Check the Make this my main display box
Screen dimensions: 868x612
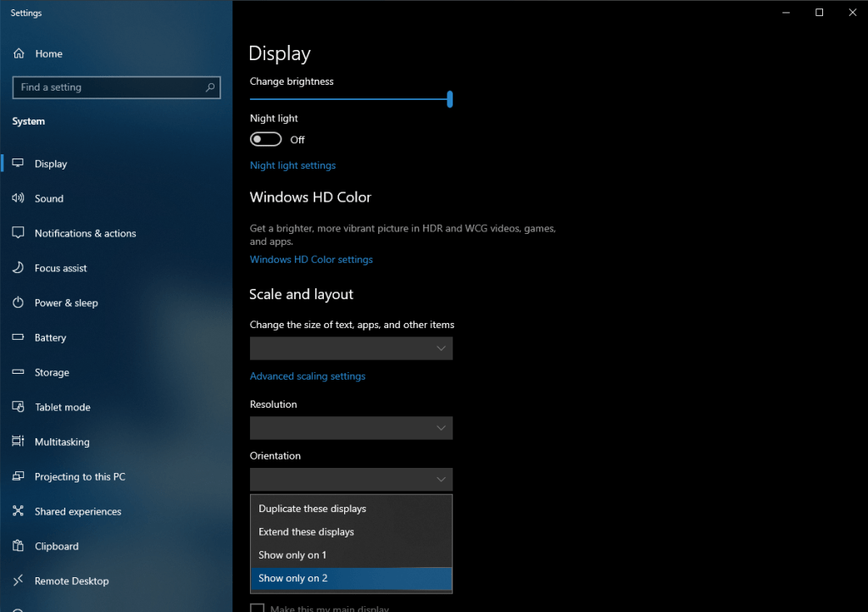coord(257,608)
